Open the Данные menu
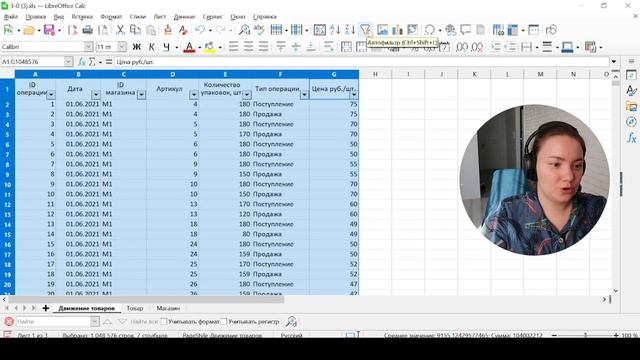640x360 pixels. [x=184, y=17]
